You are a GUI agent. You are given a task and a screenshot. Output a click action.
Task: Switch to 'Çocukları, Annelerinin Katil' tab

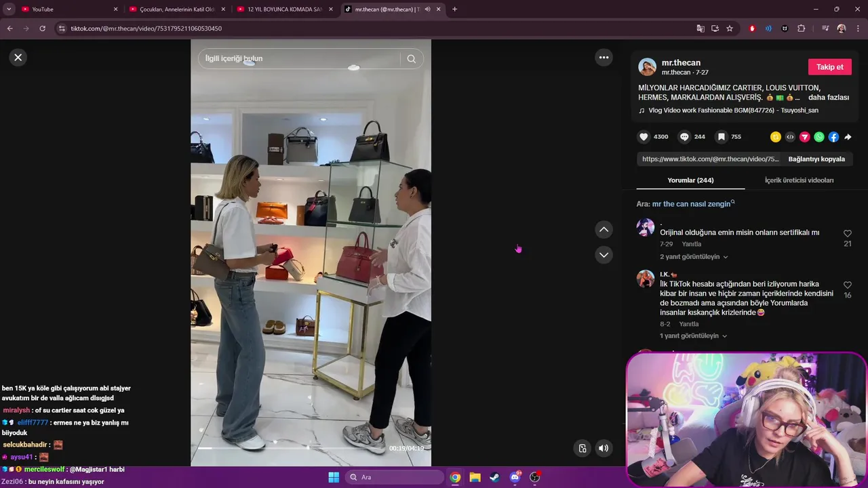[x=176, y=9]
